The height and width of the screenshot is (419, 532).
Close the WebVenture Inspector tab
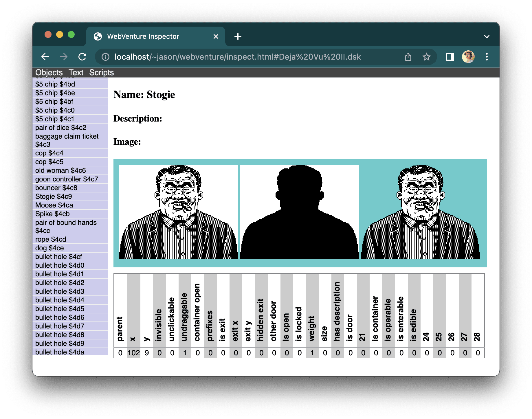(216, 36)
